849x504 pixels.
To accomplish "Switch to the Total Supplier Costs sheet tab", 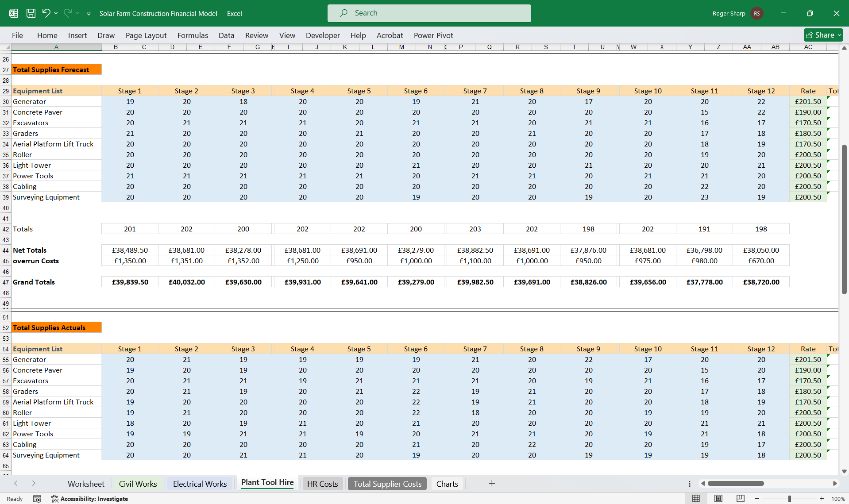I will 387,484.
